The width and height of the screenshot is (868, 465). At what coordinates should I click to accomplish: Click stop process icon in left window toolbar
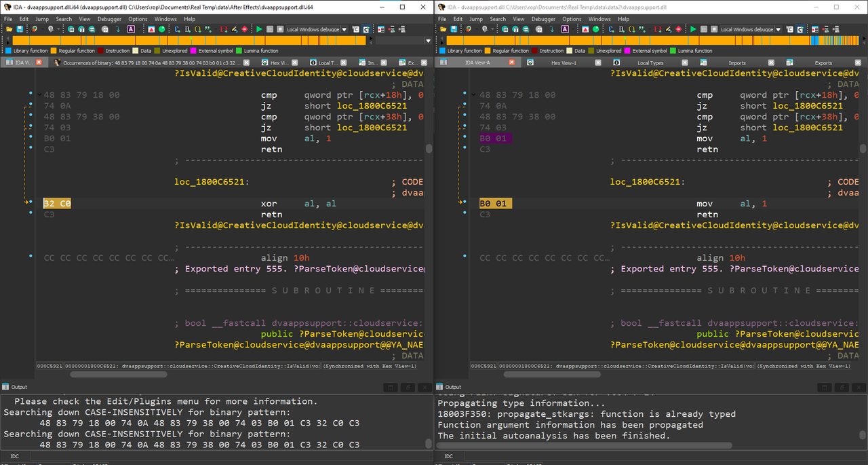coord(280,30)
